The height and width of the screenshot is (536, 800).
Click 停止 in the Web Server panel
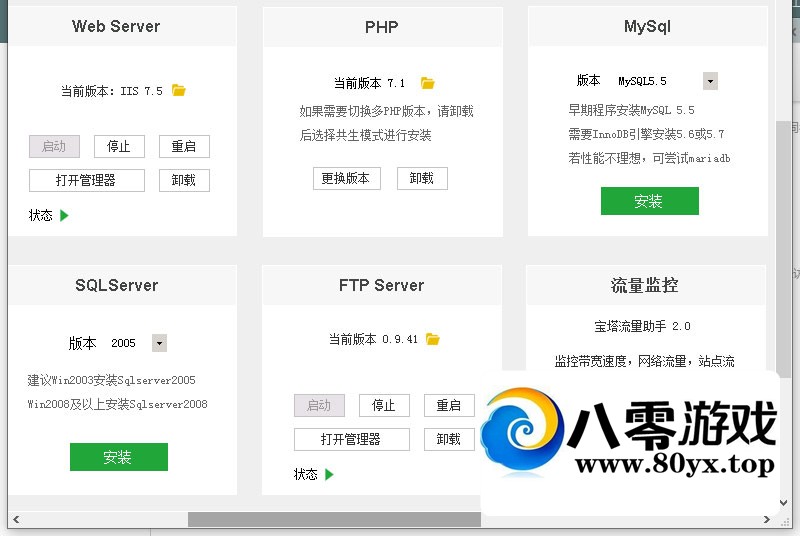[119, 146]
